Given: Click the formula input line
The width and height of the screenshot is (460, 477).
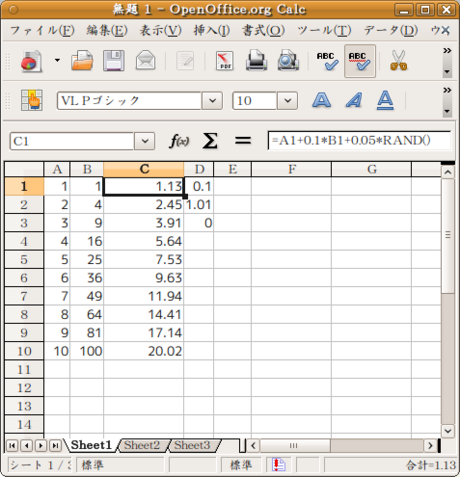Looking at the screenshot, I should [359, 140].
